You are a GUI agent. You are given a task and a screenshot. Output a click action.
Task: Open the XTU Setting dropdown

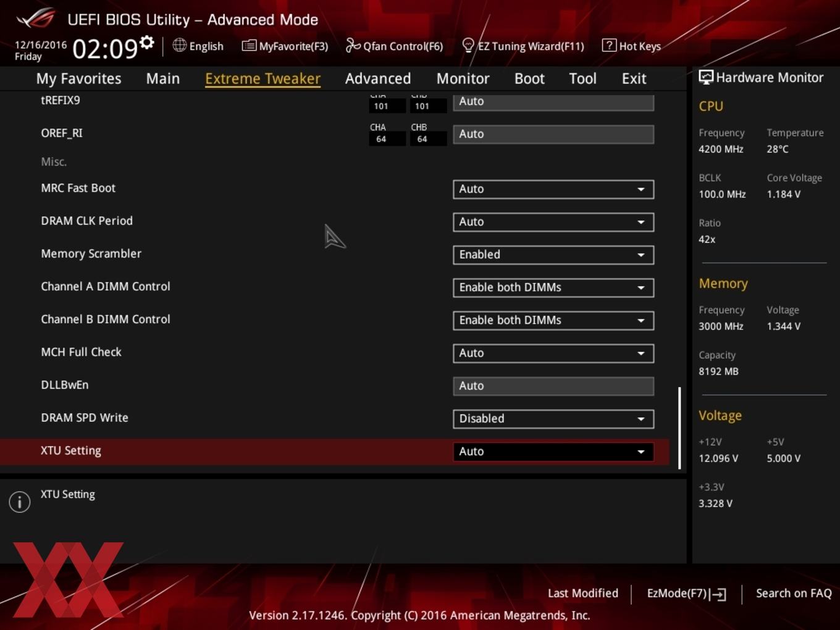pyautogui.click(x=553, y=451)
